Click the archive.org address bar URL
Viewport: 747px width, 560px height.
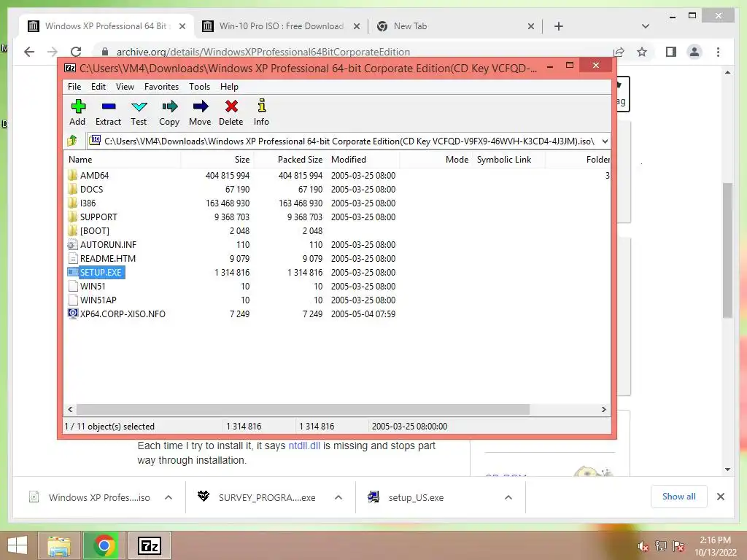click(263, 52)
